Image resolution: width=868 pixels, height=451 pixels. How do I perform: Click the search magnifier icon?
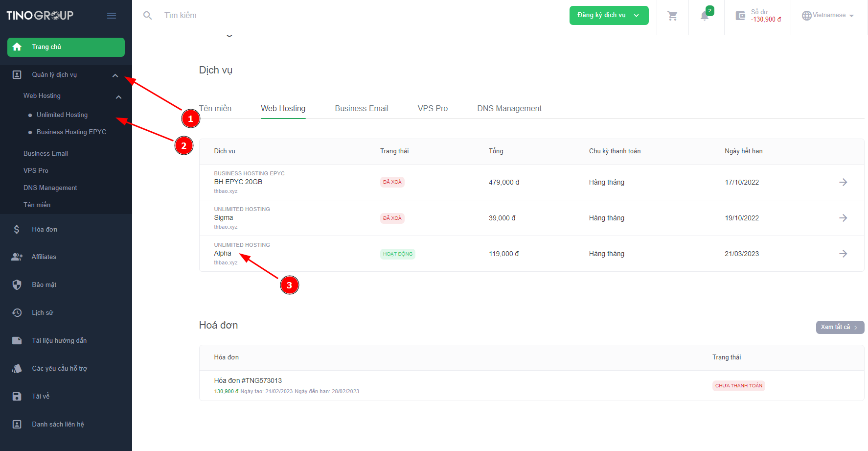coord(147,16)
